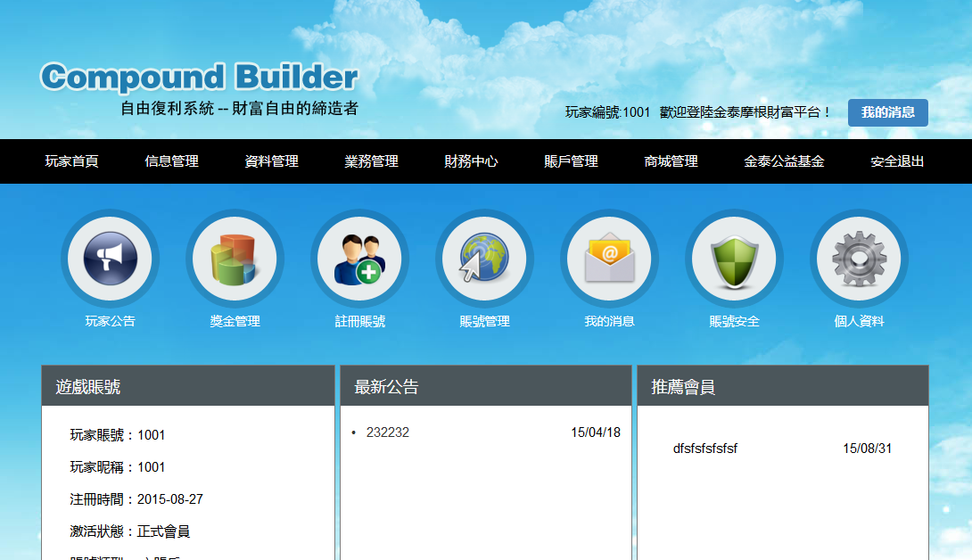
Task: Click the 賬號安全 green shield icon
Action: click(734, 259)
